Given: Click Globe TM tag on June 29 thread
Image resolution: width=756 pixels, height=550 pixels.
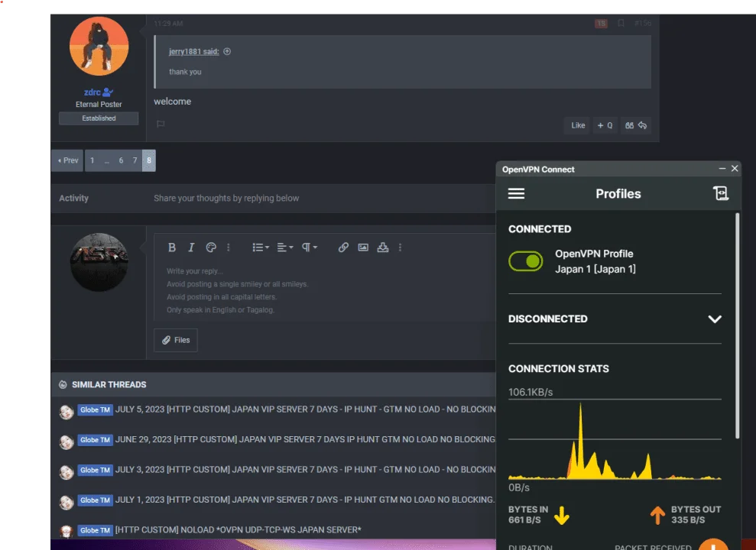Looking at the screenshot, I should (95, 440).
